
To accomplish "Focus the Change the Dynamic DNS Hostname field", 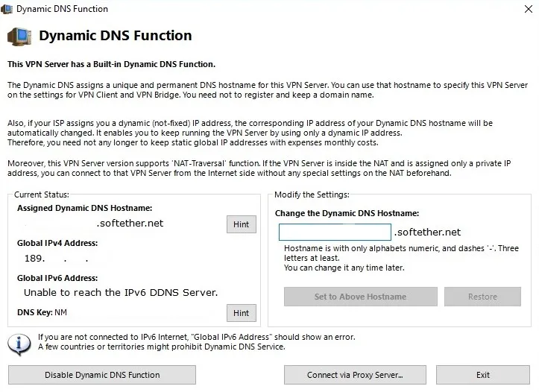I will (x=335, y=233).
